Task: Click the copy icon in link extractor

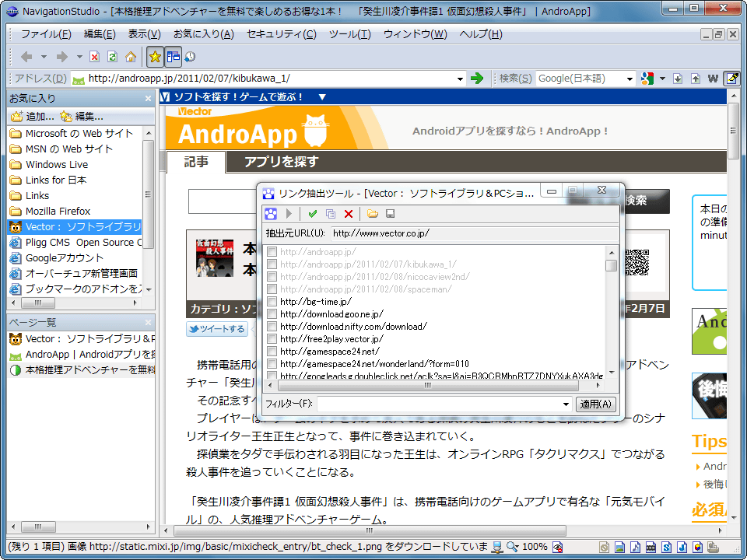Action: point(331,214)
